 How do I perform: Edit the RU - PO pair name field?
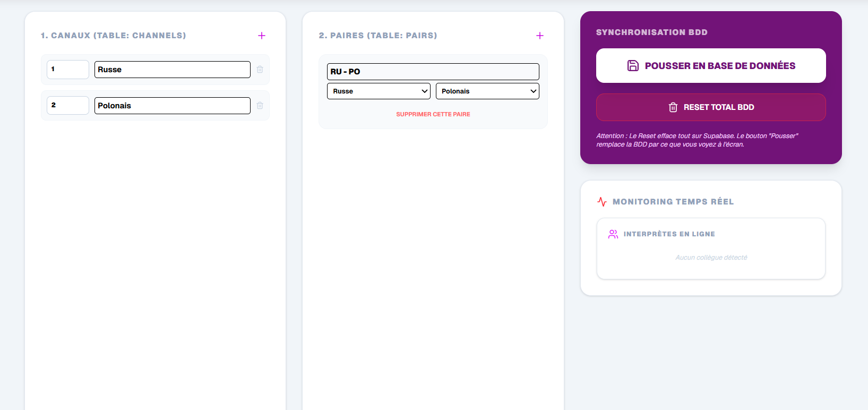pyautogui.click(x=433, y=72)
